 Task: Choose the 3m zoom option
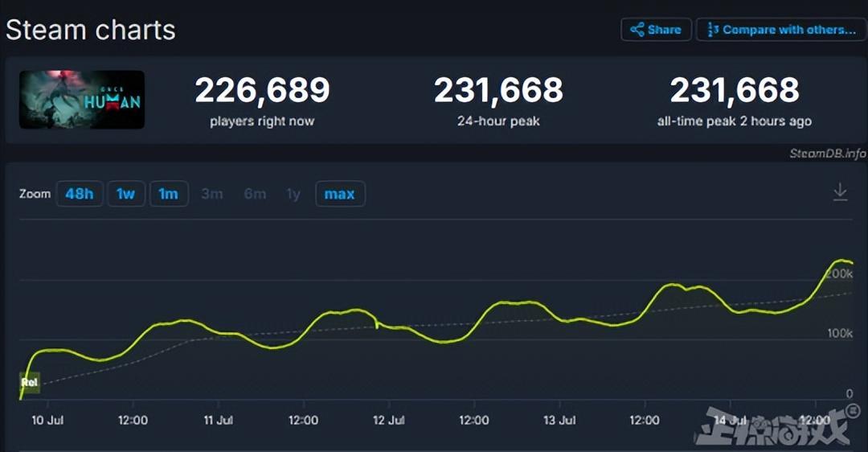pyautogui.click(x=212, y=194)
